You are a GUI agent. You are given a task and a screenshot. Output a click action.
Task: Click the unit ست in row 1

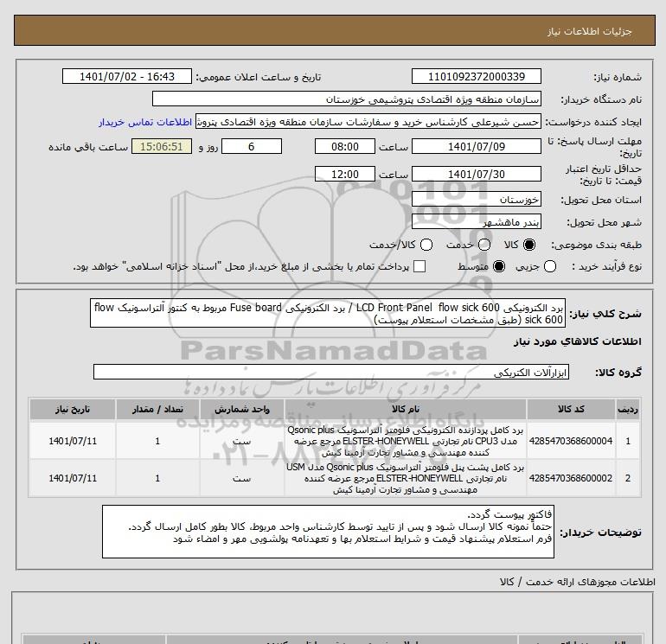click(x=241, y=442)
